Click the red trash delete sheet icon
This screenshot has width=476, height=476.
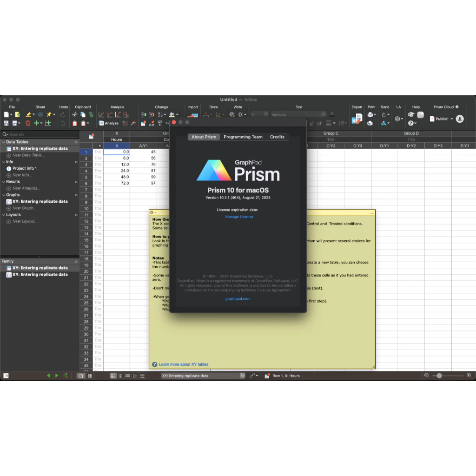pos(28,123)
